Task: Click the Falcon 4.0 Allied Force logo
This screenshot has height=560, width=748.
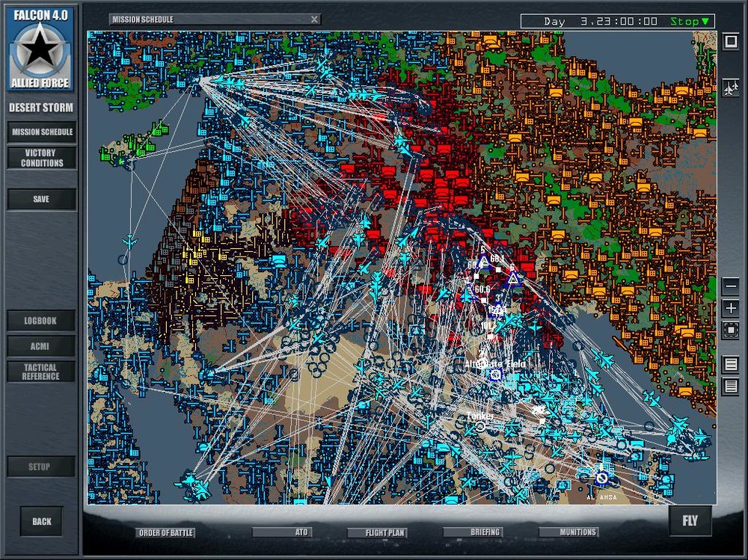Action: tap(40, 49)
